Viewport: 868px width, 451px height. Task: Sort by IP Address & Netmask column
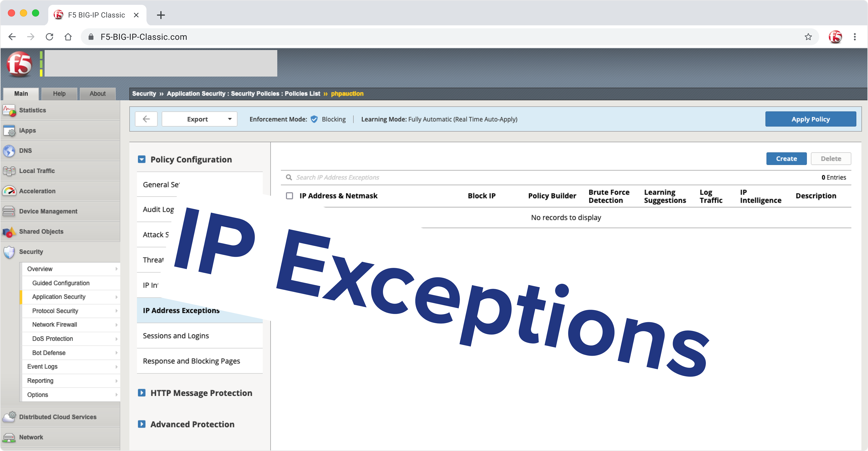pyautogui.click(x=338, y=196)
